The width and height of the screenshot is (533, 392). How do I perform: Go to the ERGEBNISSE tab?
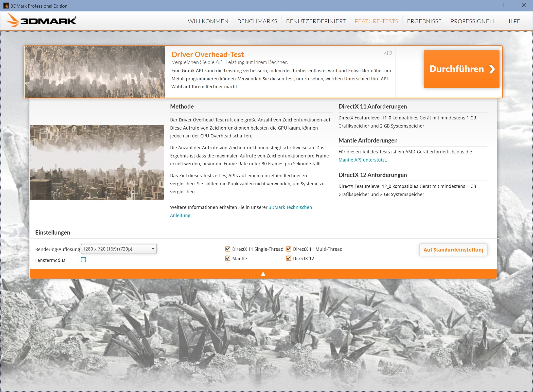coord(424,21)
